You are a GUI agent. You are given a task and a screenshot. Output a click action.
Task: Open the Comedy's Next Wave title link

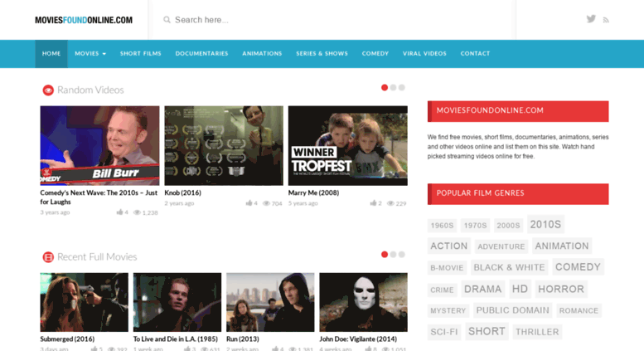pos(99,197)
